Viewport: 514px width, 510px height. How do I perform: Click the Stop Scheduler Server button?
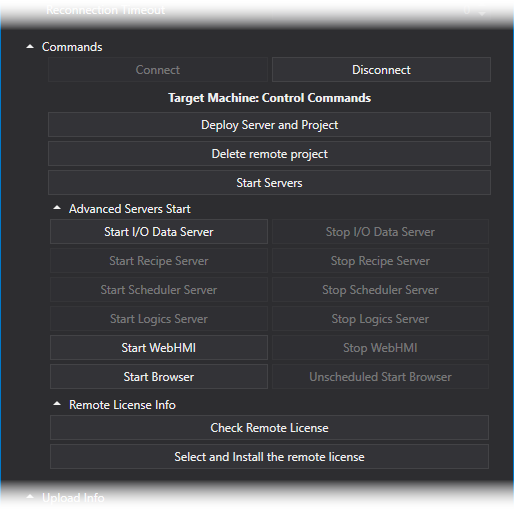[380, 290]
